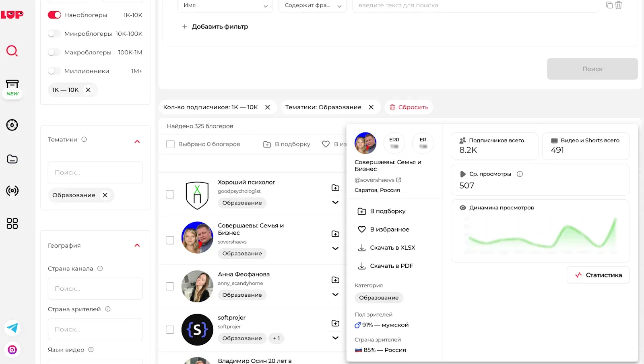Add Хороший психолог to collection via folder icon
Image resolution: width=644 pixels, height=364 pixels.
click(x=335, y=188)
